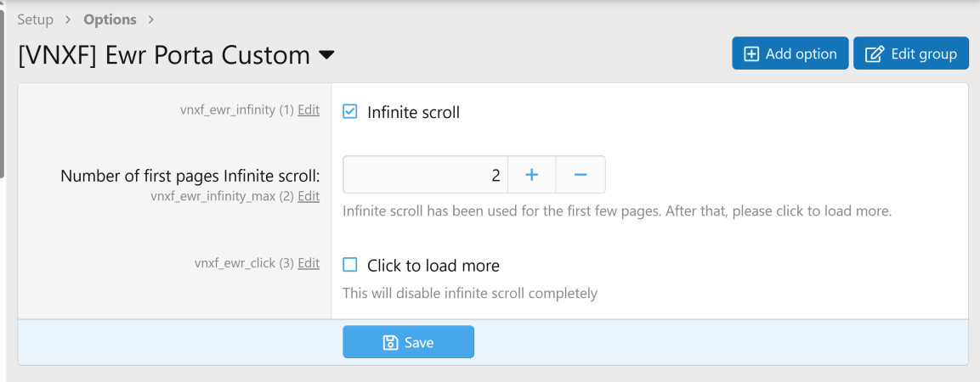Viewport: 980px width, 382px height.
Task: Click the pencil icon in Edit group
Action: (x=875, y=54)
